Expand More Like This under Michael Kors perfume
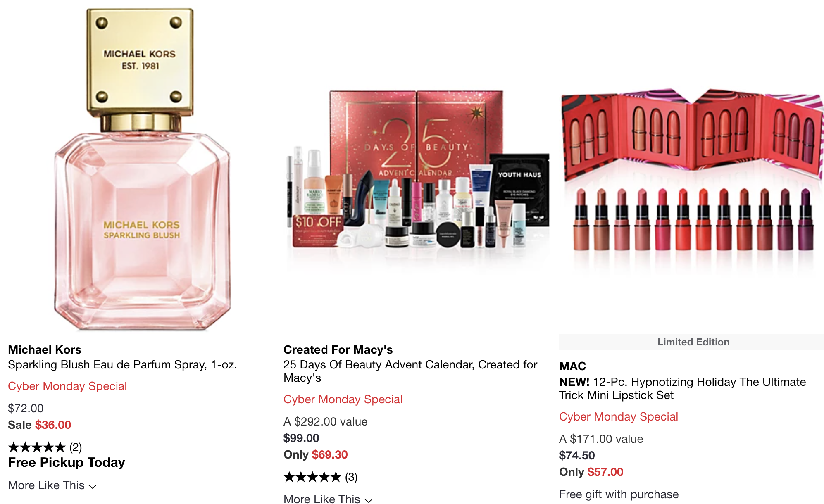Screen dimensions: 824x504 [x=52, y=485]
